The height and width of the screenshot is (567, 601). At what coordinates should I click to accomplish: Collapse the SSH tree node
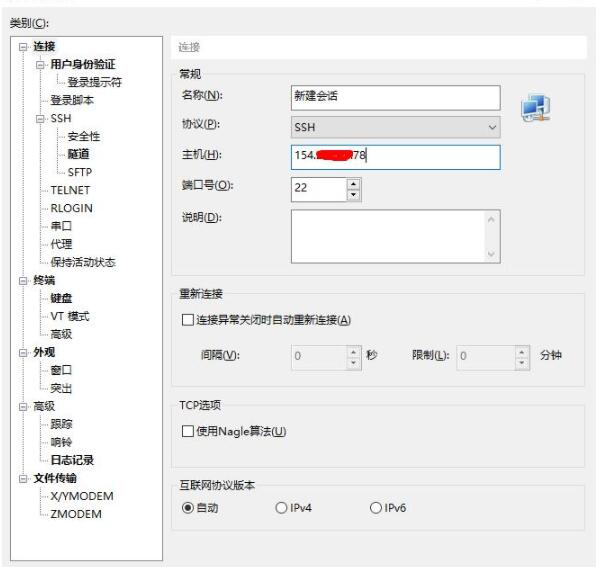[40, 119]
